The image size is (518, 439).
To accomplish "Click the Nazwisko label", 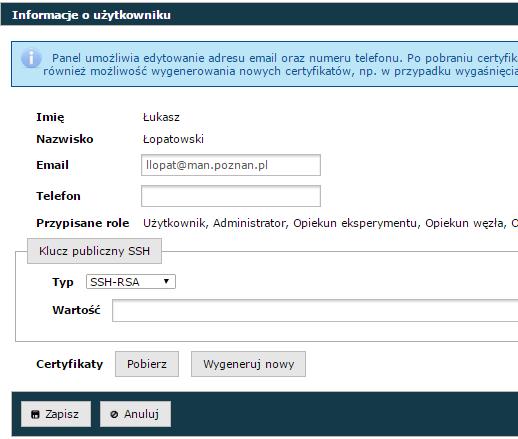I will click(x=65, y=139).
